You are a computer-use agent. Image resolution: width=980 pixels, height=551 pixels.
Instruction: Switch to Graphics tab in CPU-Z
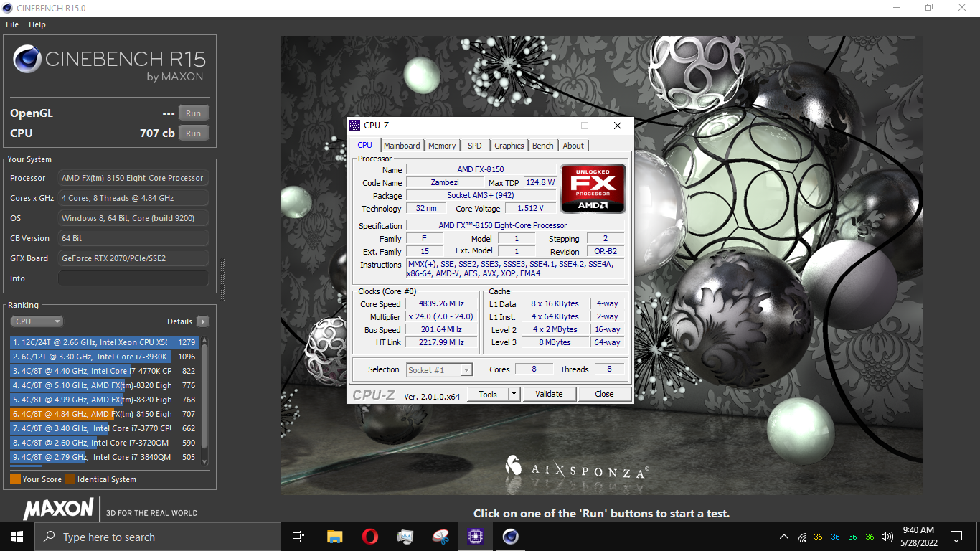pos(509,146)
